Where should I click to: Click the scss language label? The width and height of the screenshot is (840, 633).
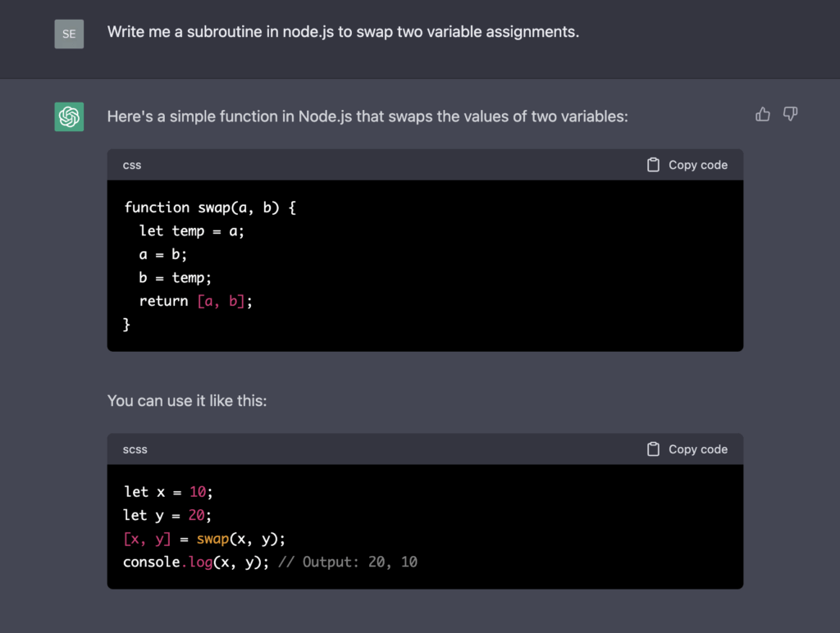[135, 449]
